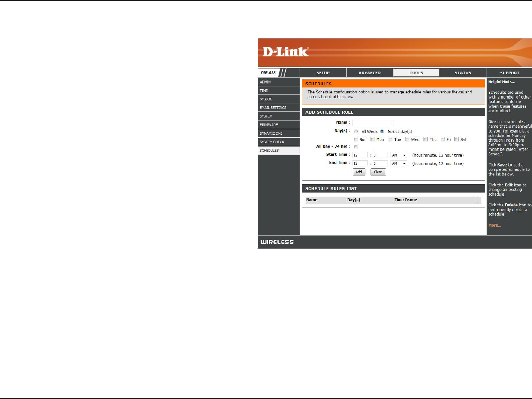Go to Dynamic DNS page
The width and height of the screenshot is (532, 399).
click(279, 133)
